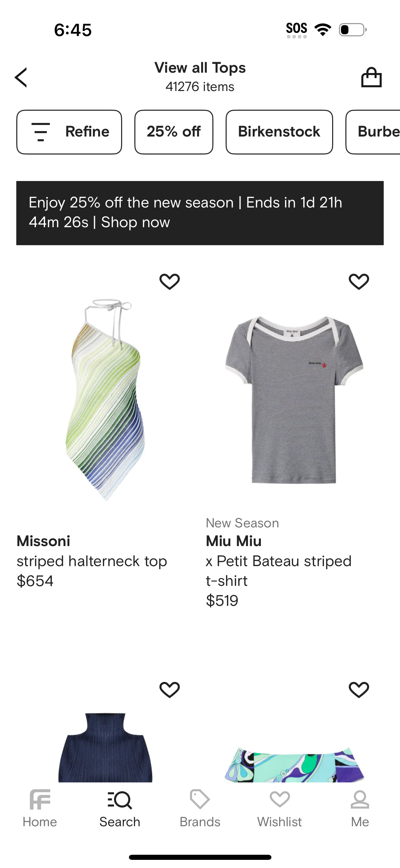
Task: Select the Burberry filter chip
Action: pyautogui.click(x=373, y=132)
